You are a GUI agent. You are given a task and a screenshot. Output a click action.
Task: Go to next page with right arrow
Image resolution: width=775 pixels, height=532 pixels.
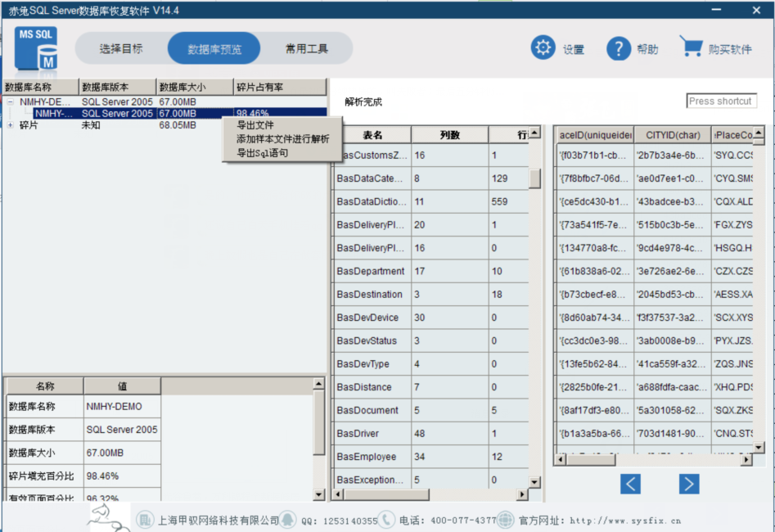coord(689,484)
